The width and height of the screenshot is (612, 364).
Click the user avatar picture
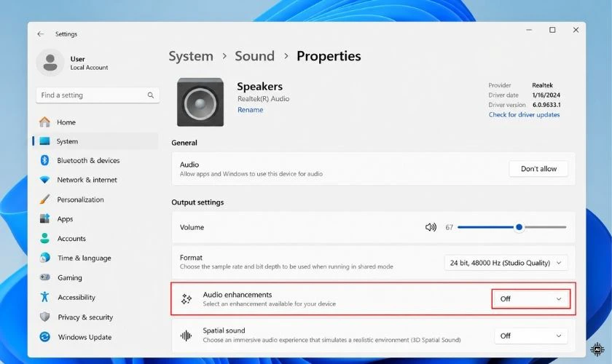(x=50, y=63)
